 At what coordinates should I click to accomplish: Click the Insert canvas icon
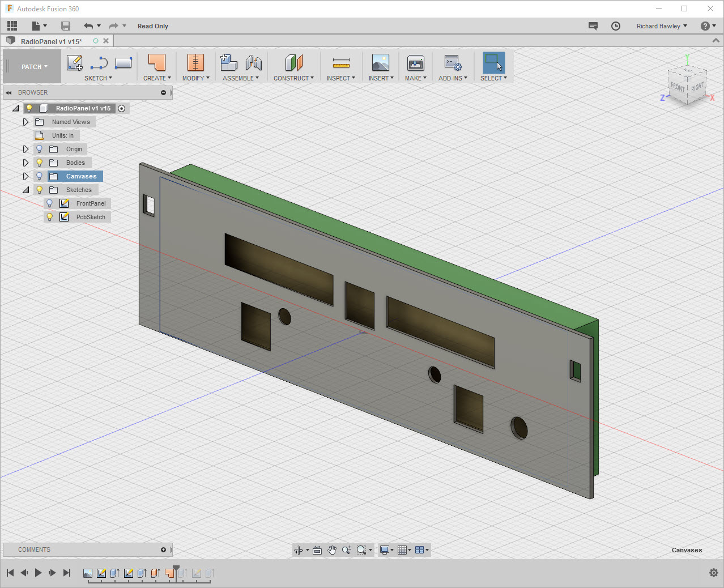380,63
